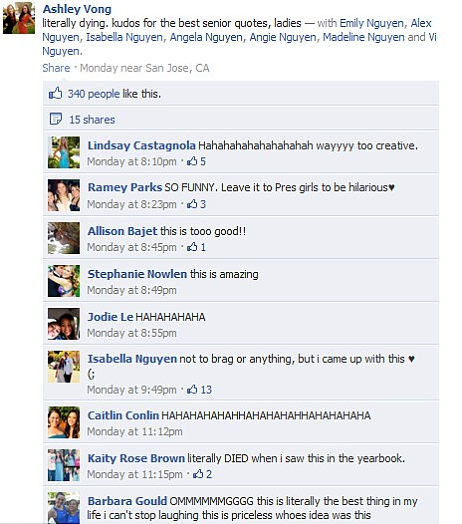Click the shares note icon
The width and height of the screenshot is (462, 524).
(55, 119)
